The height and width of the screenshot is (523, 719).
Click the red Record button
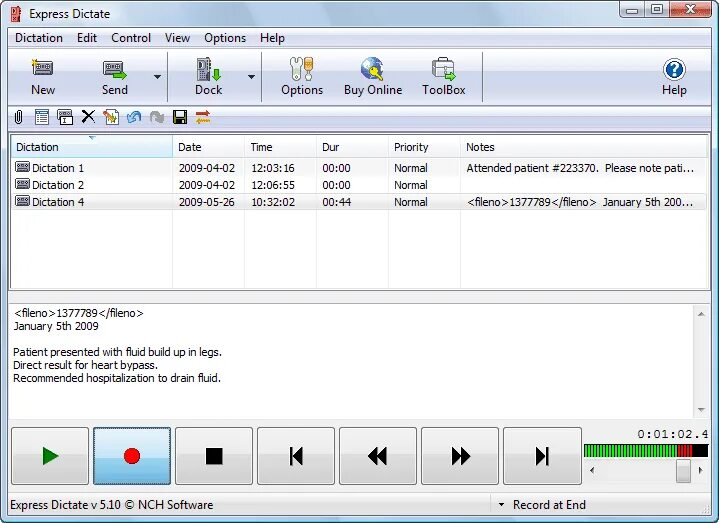(132, 456)
